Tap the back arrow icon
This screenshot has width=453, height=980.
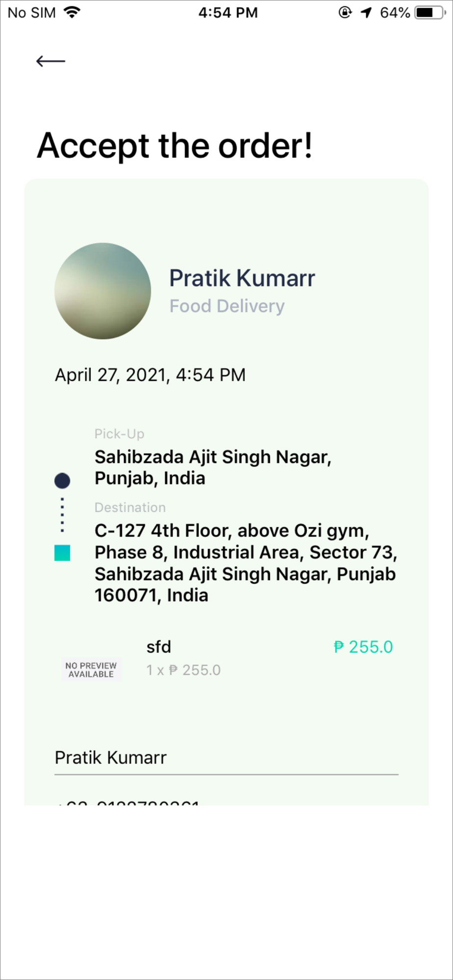(x=50, y=61)
